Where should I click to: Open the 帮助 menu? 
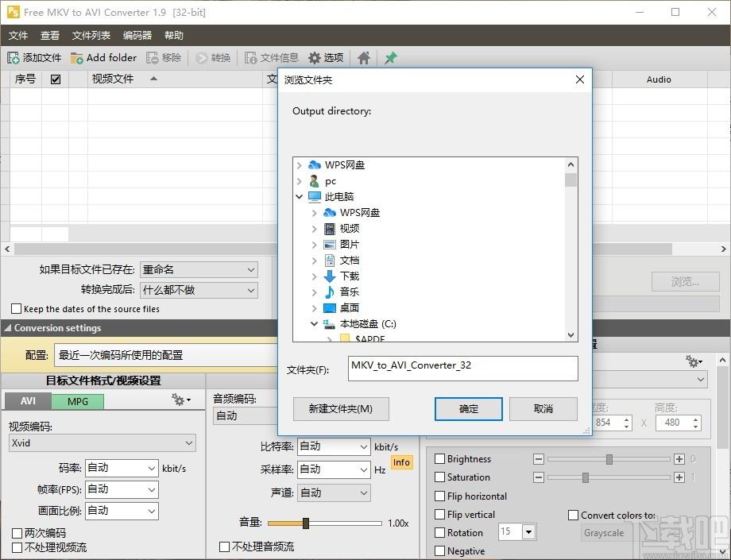click(x=174, y=36)
